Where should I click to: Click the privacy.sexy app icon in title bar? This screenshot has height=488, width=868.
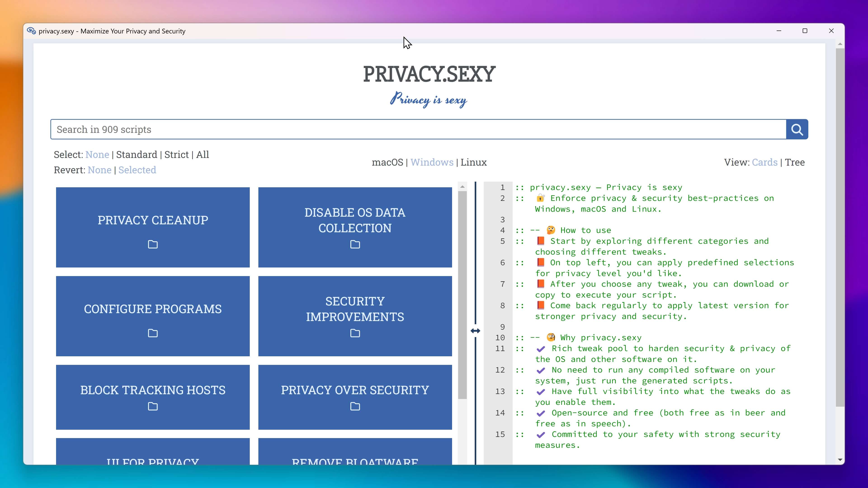[x=31, y=31]
